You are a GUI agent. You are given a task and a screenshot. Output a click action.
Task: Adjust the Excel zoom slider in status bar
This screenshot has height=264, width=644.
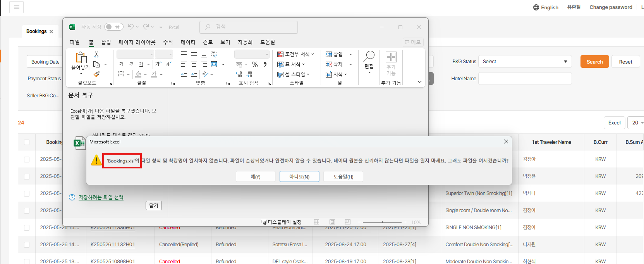[382, 222]
